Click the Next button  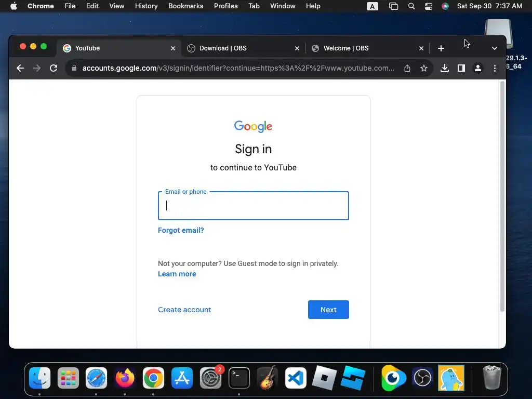pos(328,310)
